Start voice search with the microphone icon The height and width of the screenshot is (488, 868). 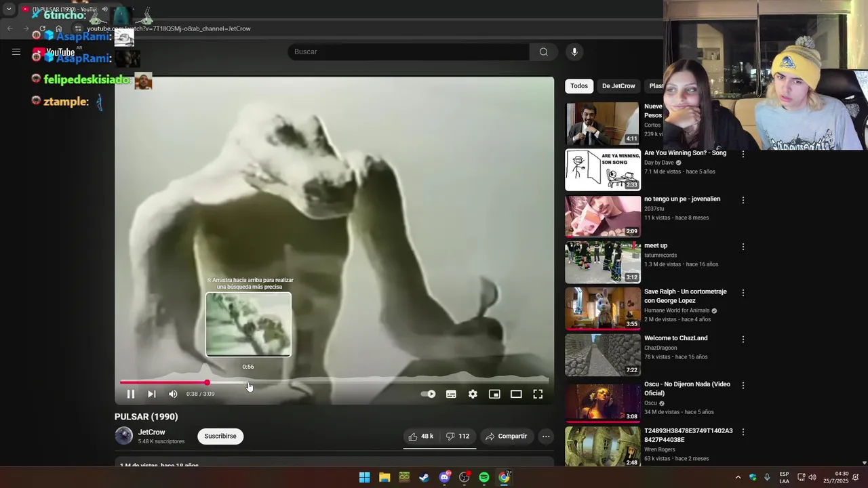tap(574, 52)
